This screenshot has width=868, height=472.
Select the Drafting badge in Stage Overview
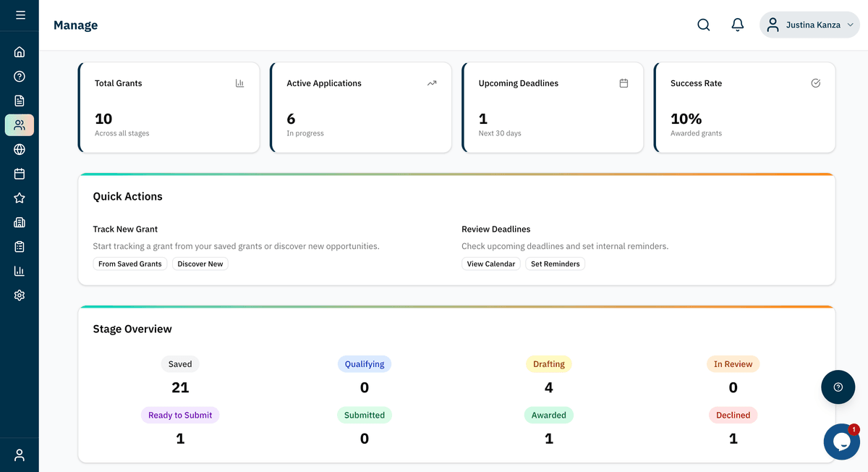click(x=549, y=363)
